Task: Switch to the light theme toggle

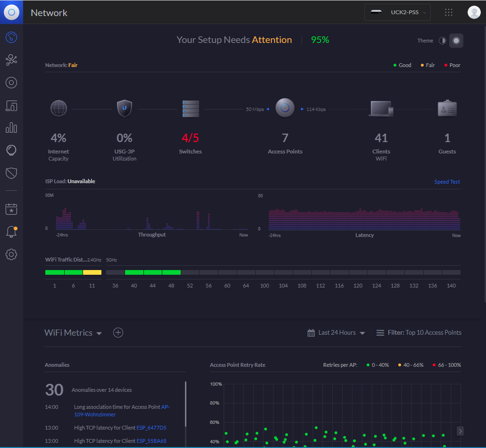Action: coord(442,41)
